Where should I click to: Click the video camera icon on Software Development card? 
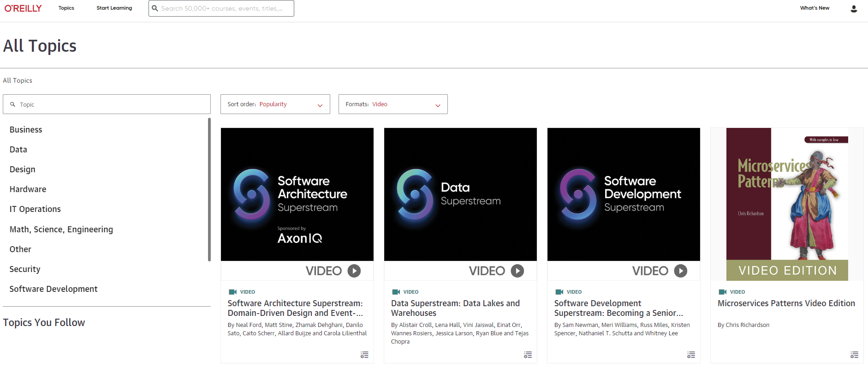559,292
